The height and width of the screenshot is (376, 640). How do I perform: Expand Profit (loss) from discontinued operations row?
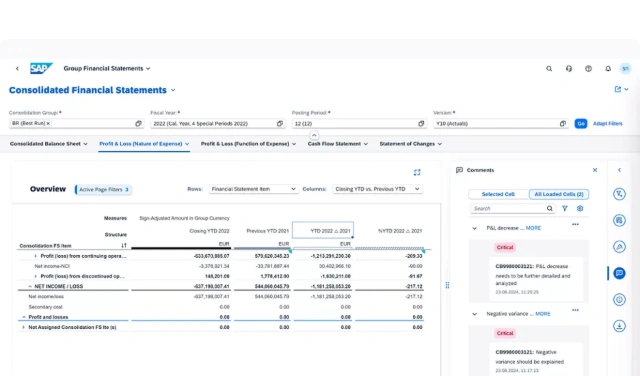pyautogui.click(x=36, y=276)
